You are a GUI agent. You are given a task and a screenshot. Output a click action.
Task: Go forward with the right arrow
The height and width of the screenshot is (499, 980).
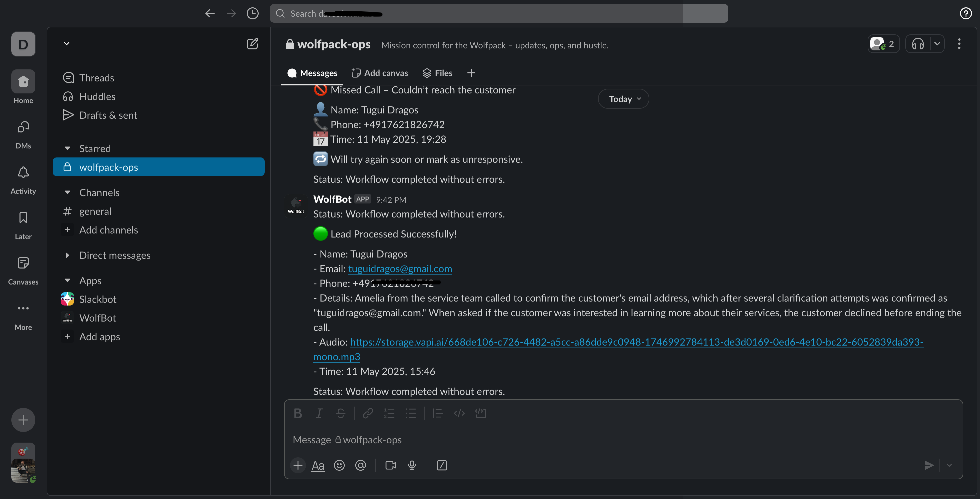tap(231, 13)
